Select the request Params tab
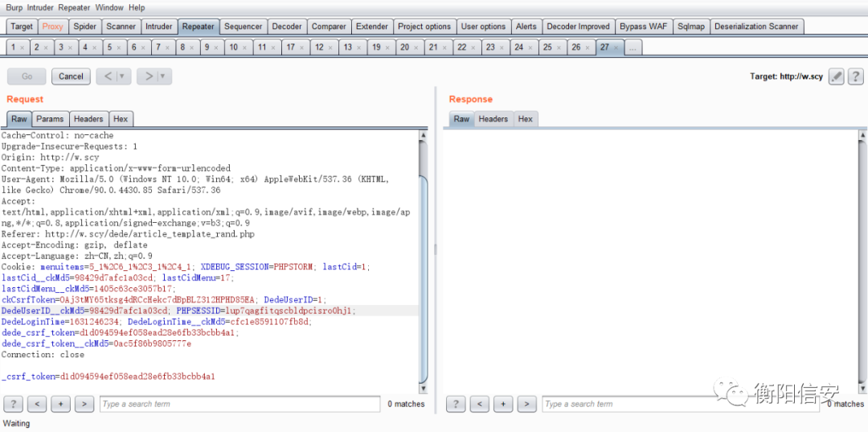This screenshot has height=432, width=868. [50, 119]
